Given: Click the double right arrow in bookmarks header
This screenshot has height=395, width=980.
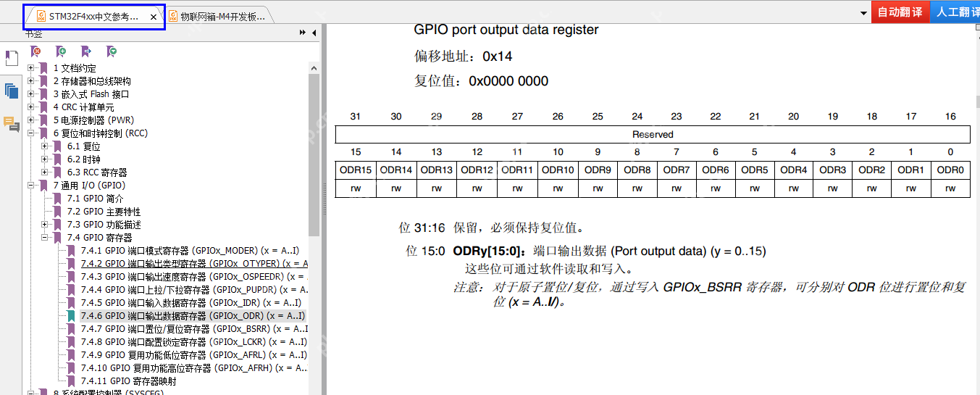Looking at the screenshot, I should coord(302,33).
